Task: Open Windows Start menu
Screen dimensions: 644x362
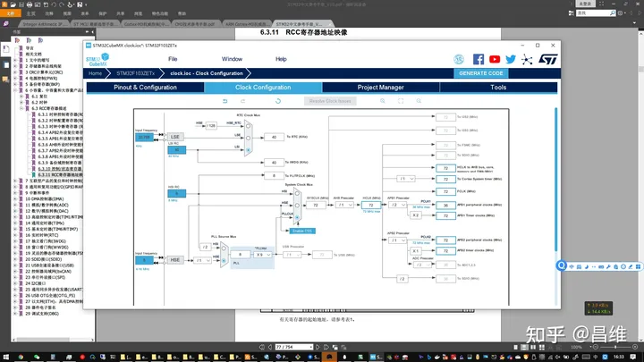Action: (x=5, y=357)
